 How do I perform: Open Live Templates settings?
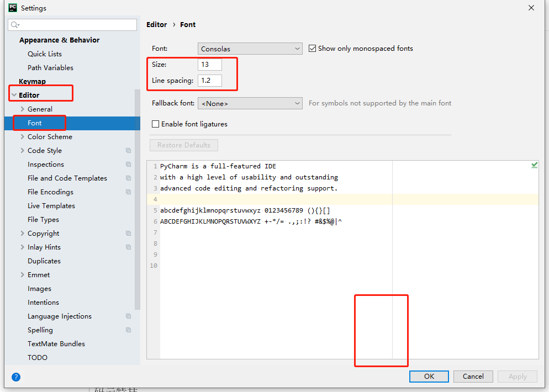pos(51,206)
